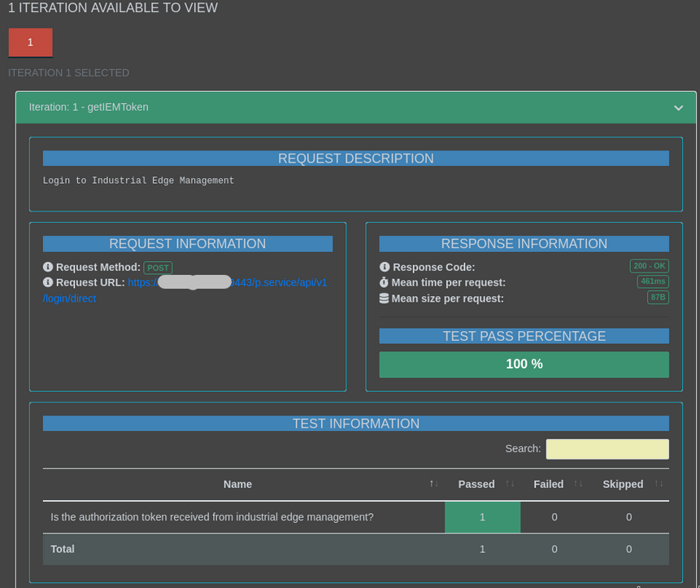Click the stopwatch icon for mean time
The image size is (700, 588).
[x=385, y=283]
